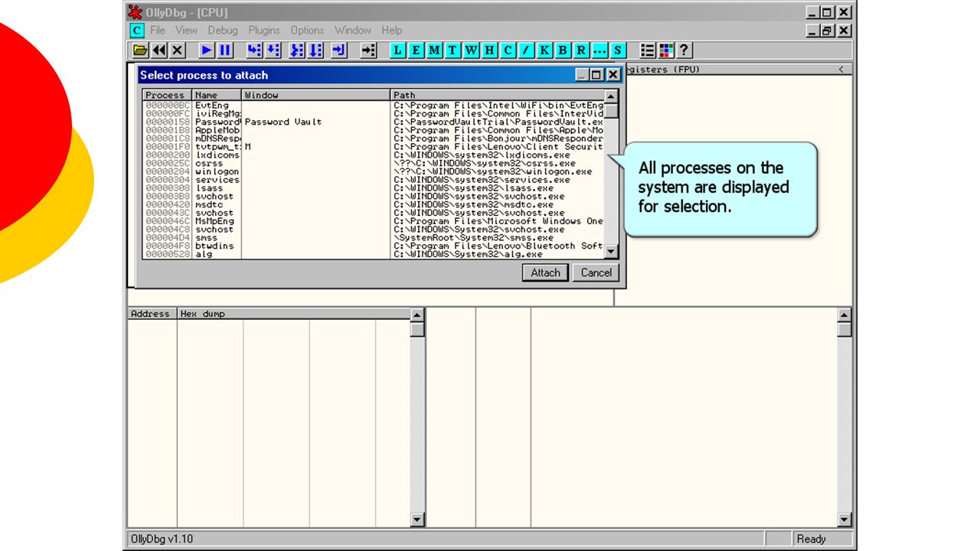Open the Debug menu
Screen dimensions: 980x551
coord(223,31)
